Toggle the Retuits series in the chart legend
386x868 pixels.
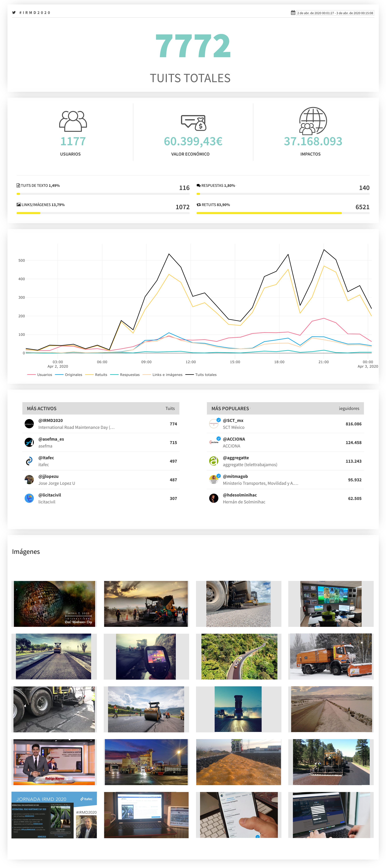[96, 375]
